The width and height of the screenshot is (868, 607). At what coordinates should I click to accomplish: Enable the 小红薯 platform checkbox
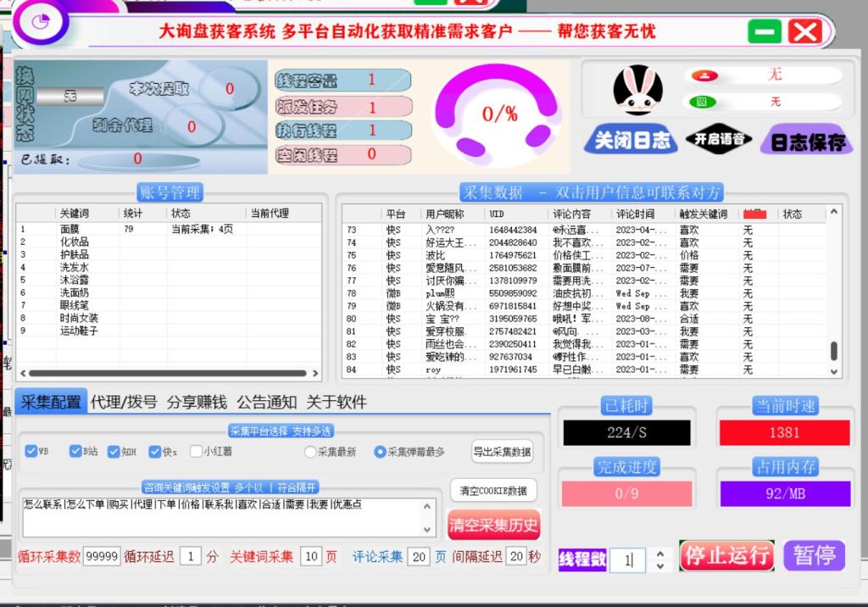point(195,452)
